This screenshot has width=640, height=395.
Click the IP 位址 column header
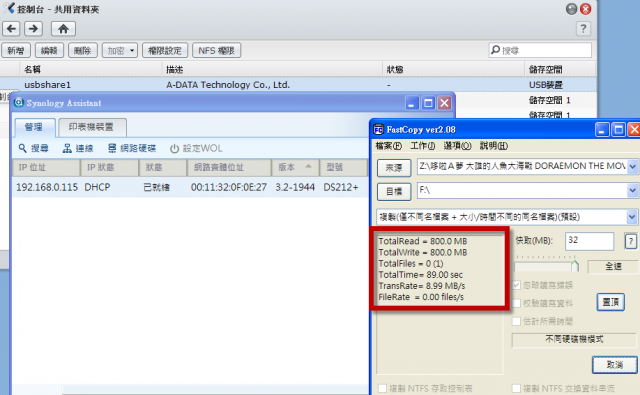pyautogui.click(x=46, y=167)
